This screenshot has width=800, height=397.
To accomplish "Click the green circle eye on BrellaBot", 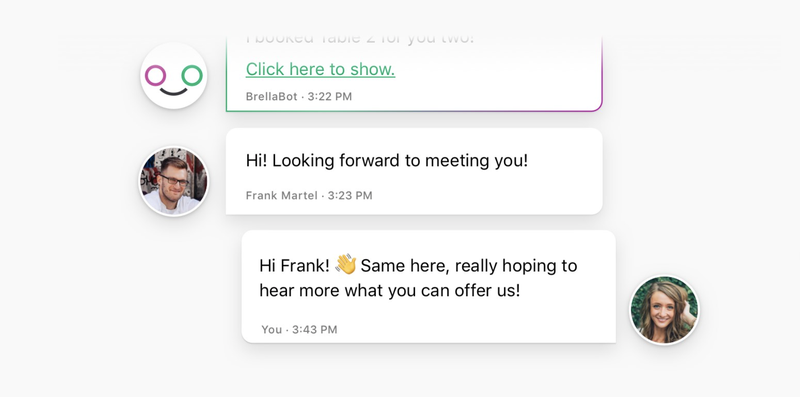I will [x=192, y=76].
